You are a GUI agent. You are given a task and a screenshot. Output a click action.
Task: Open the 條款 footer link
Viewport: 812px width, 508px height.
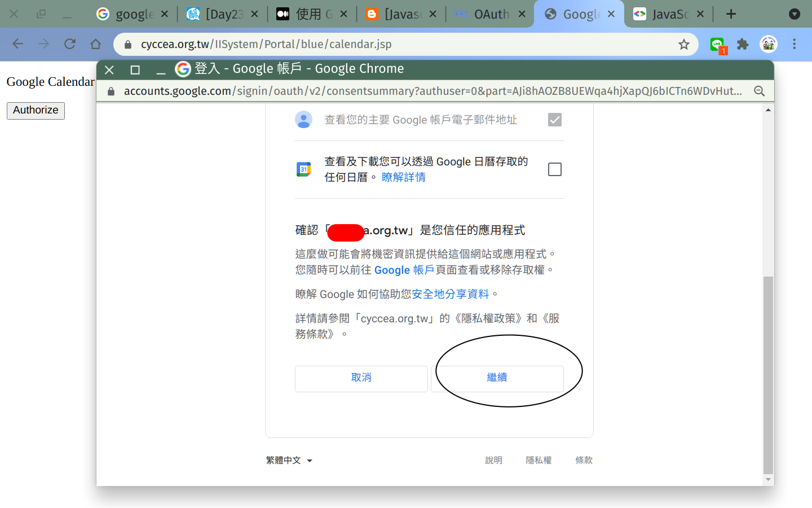click(584, 461)
